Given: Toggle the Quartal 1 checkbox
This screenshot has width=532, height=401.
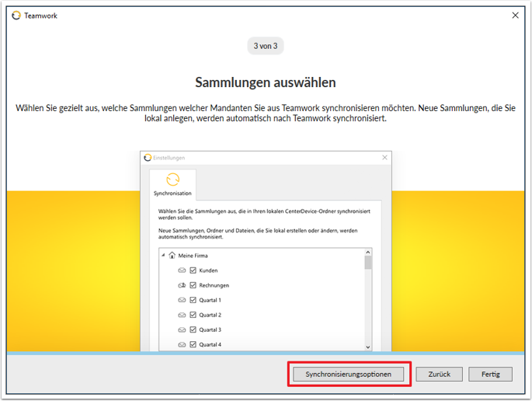Looking at the screenshot, I should [x=193, y=300].
